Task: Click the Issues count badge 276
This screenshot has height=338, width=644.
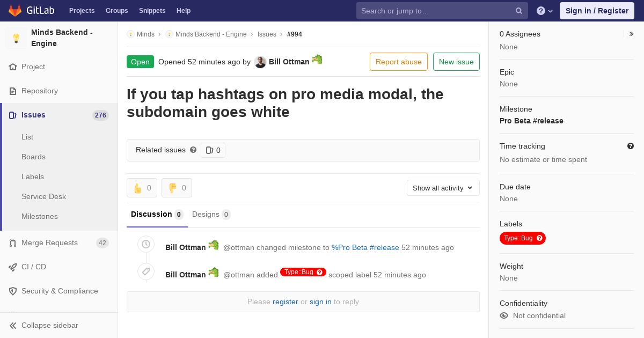Action: click(x=100, y=115)
